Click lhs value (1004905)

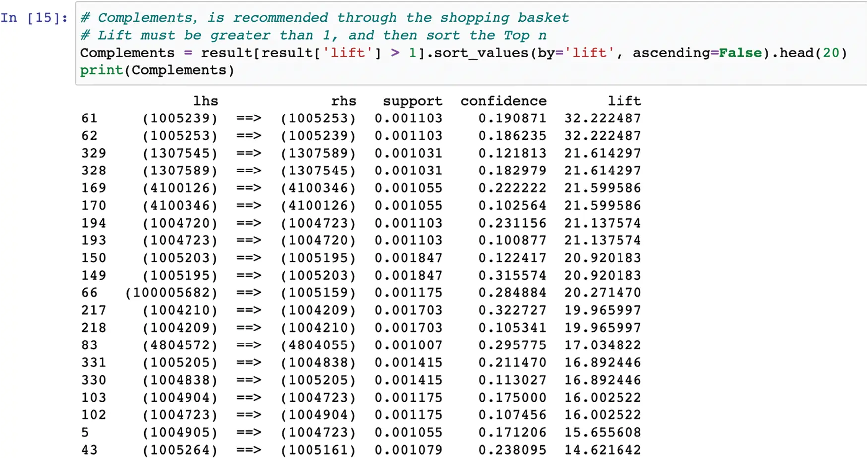[x=180, y=433]
